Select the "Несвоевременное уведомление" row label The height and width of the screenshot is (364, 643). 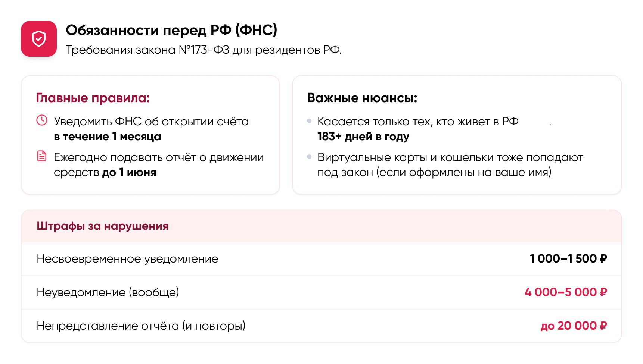[127, 259]
